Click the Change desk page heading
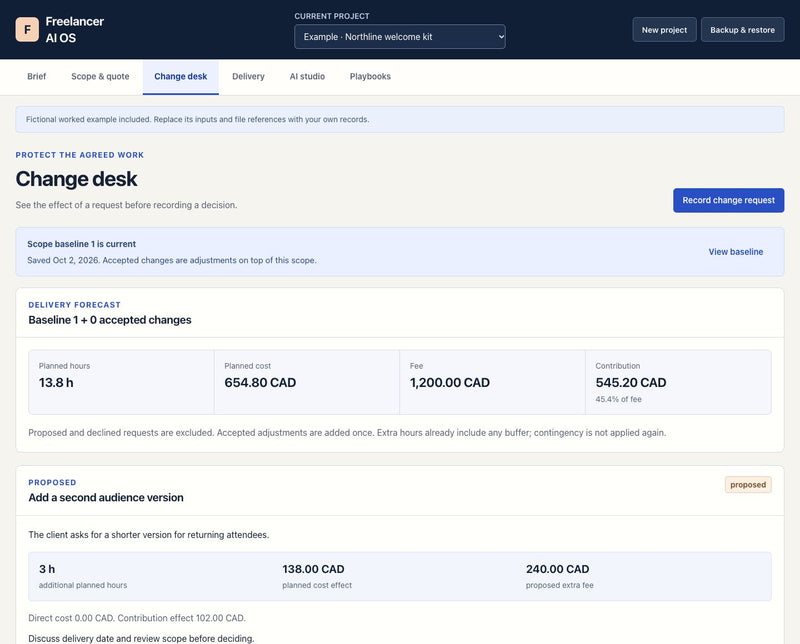 click(76, 179)
